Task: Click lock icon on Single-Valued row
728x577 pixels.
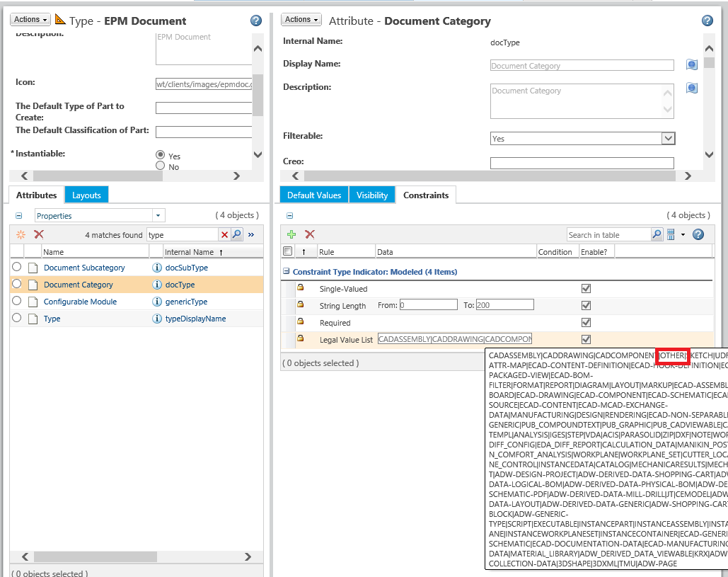Action: [x=301, y=287]
